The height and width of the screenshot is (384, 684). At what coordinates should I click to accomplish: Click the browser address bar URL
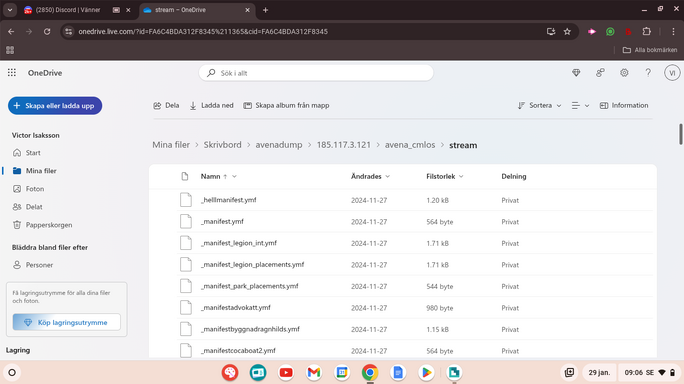click(x=203, y=31)
